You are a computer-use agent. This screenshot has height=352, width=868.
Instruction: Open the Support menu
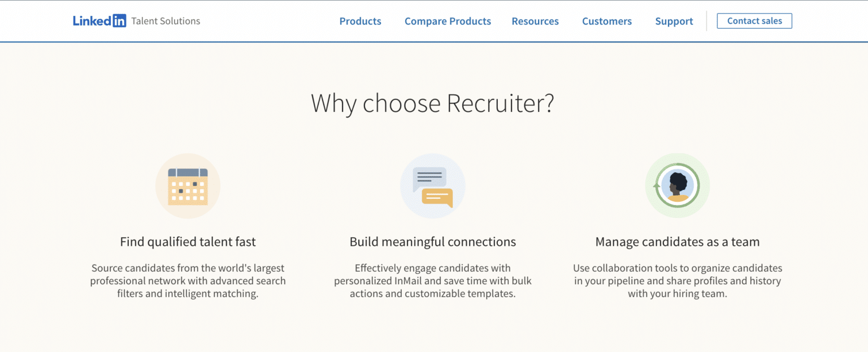[x=674, y=21]
